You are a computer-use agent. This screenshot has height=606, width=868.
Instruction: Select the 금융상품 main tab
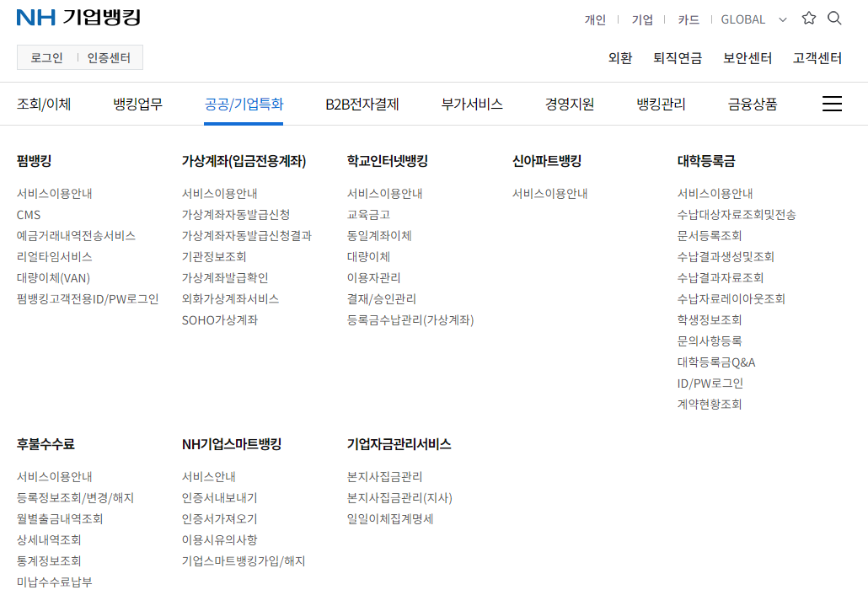(x=753, y=104)
